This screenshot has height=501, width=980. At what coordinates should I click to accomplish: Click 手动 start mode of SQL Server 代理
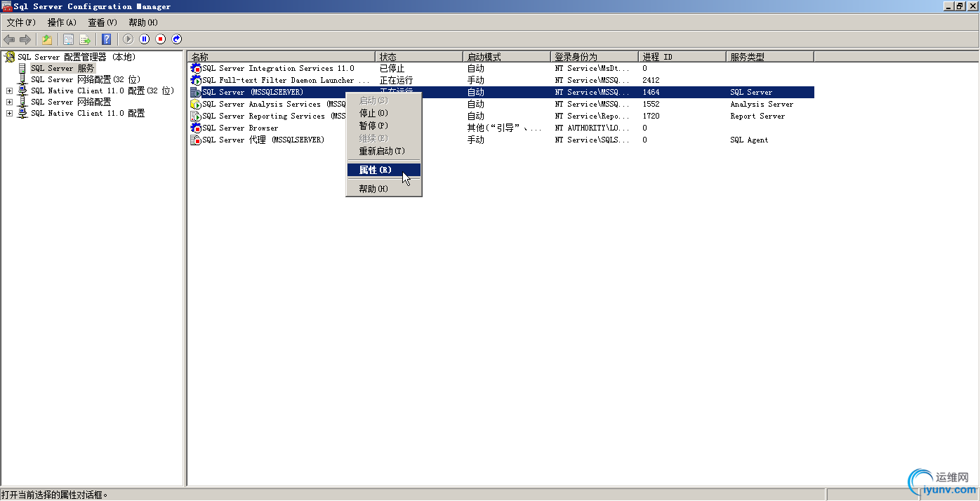point(475,140)
